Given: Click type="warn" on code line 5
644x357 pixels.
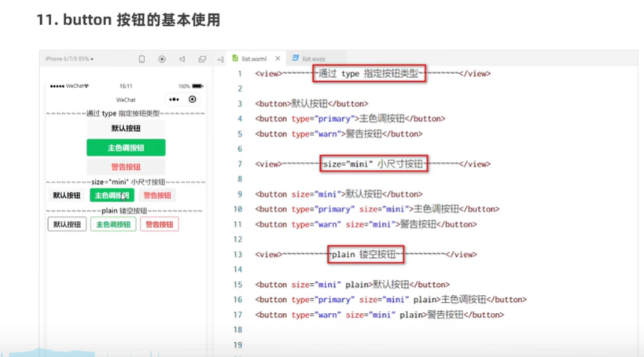Looking at the screenshot, I should (317, 134).
